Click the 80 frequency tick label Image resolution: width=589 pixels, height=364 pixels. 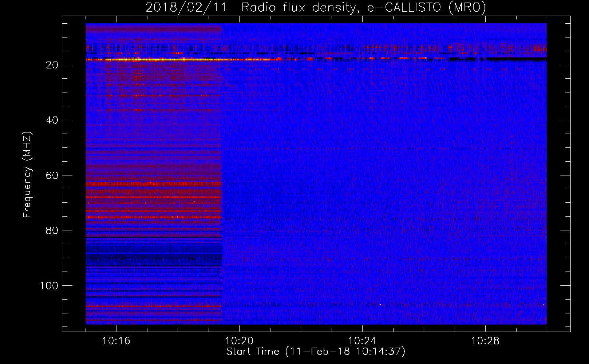[x=52, y=231]
